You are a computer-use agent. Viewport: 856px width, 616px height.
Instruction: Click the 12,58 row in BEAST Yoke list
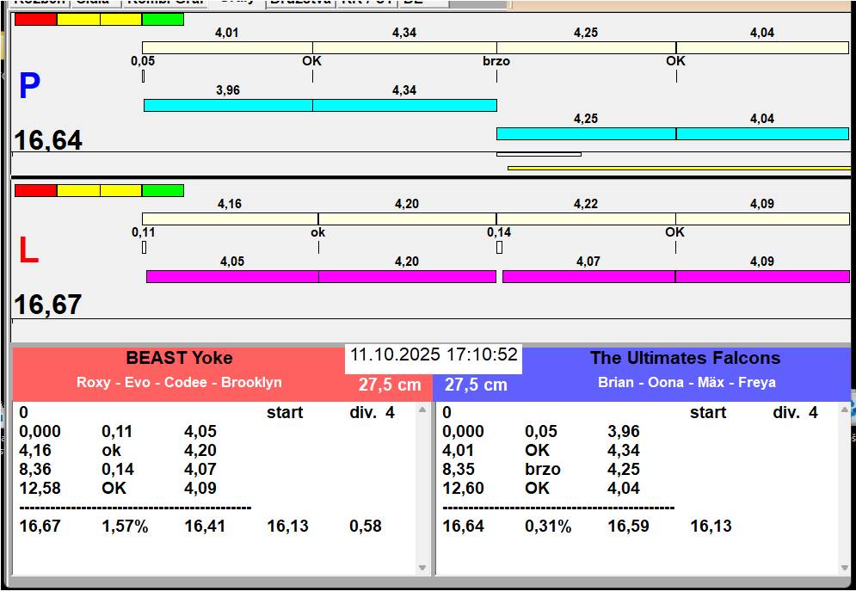(118, 488)
